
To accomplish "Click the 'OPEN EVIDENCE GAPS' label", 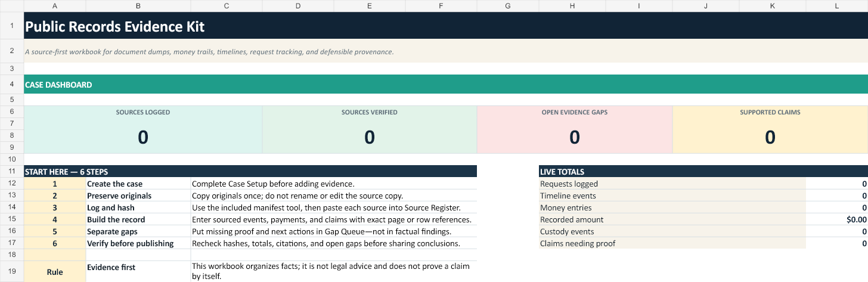I will pyautogui.click(x=575, y=112).
